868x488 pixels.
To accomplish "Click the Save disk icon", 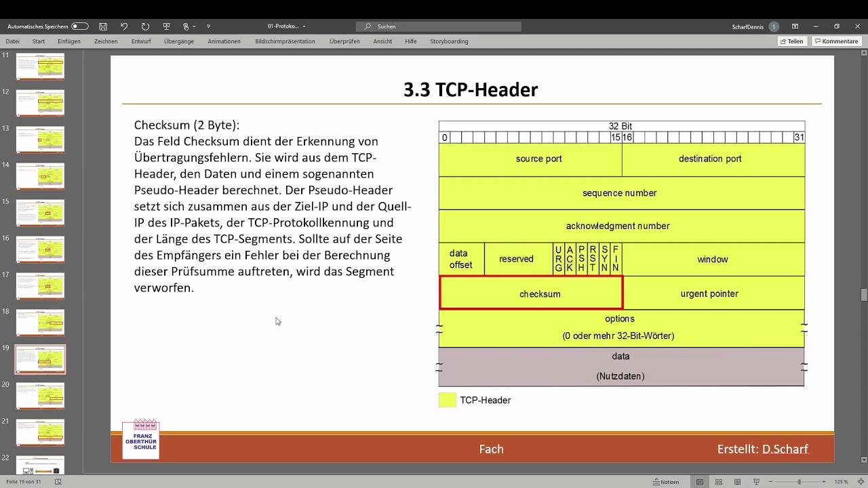I will tap(103, 26).
